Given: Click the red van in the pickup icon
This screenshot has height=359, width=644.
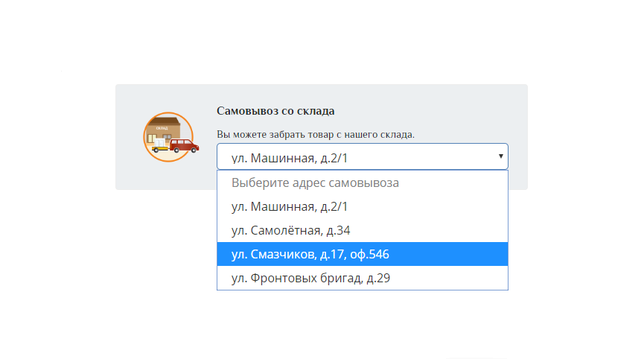Looking at the screenshot, I should click(x=184, y=144).
